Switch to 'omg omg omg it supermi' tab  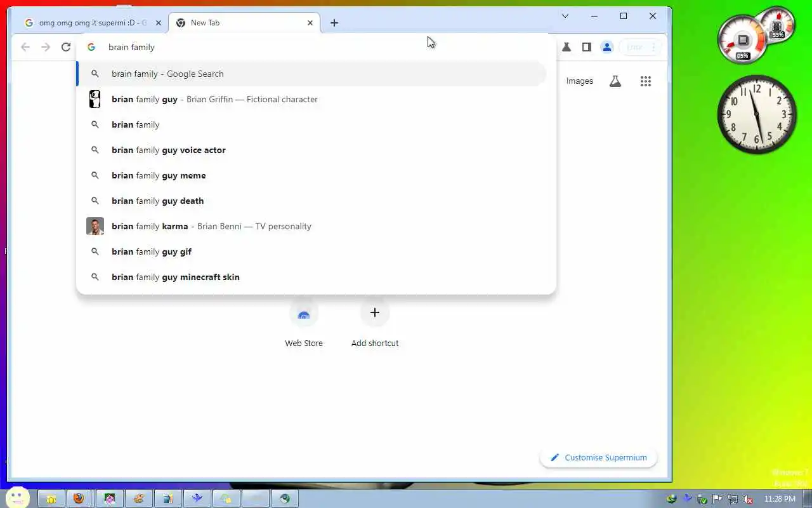[93, 23]
